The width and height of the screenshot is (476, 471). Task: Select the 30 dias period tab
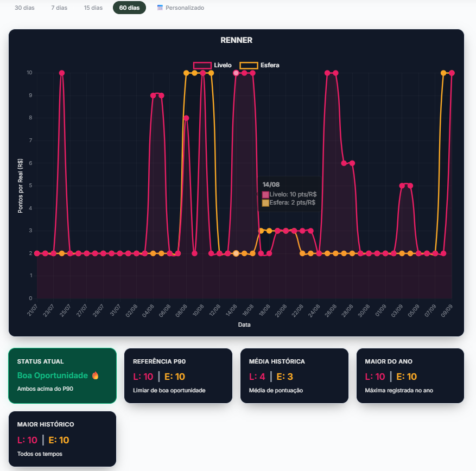click(x=24, y=8)
